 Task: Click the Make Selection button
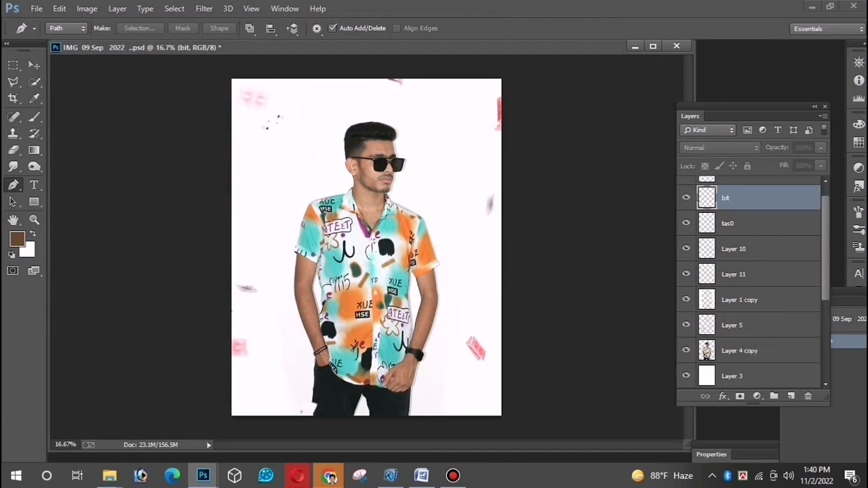click(x=140, y=28)
